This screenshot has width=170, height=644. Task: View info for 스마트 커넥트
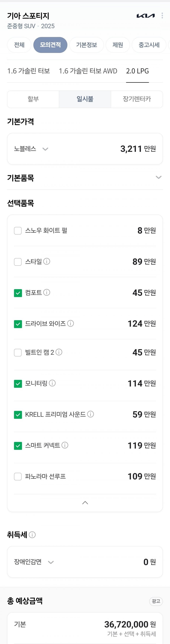65,445
